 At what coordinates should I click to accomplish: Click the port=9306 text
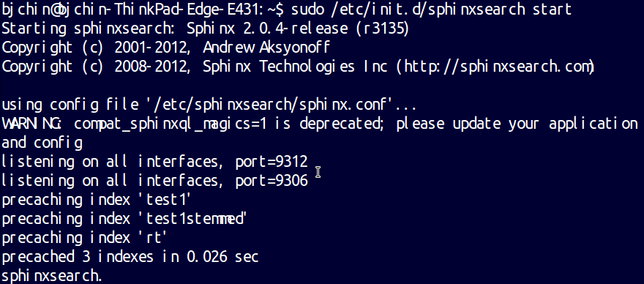[272, 181]
